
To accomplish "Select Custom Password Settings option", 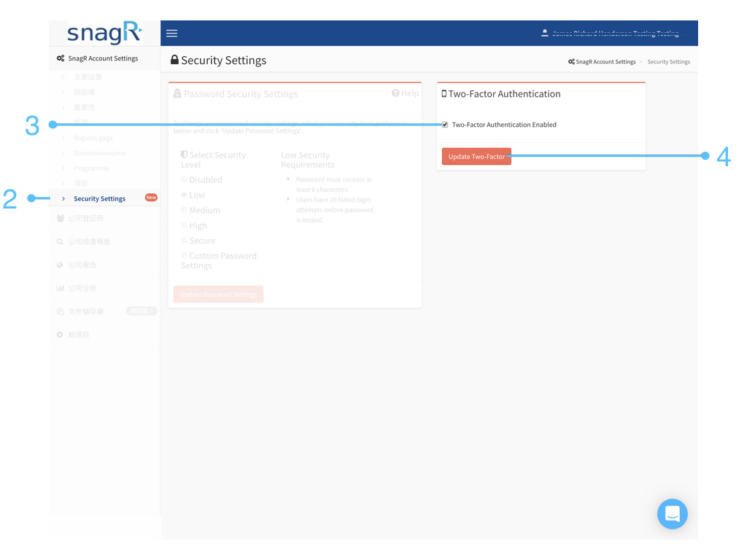I will click(184, 256).
